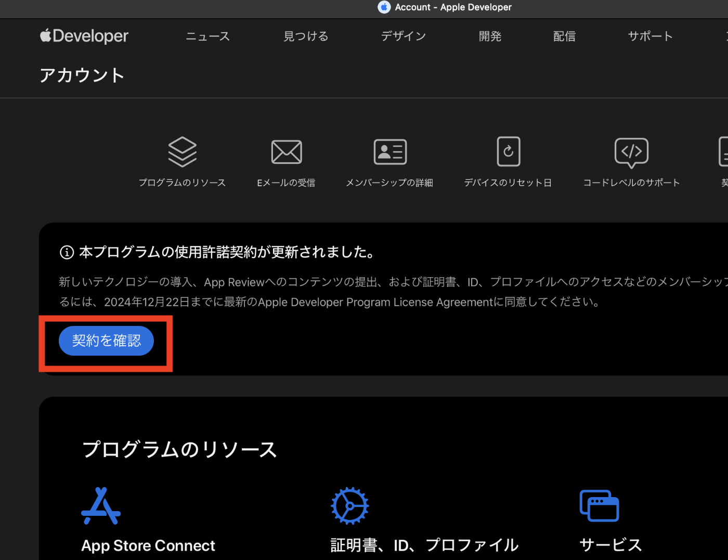Click the Apple Developer logo
The height and width of the screenshot is (560, 728).
pos(84,36)
